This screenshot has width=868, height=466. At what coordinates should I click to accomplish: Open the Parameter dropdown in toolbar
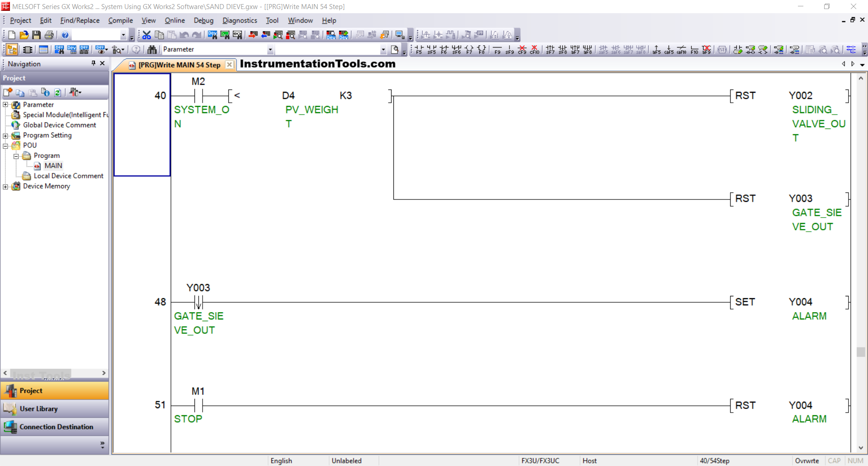[x=270, y=49]
